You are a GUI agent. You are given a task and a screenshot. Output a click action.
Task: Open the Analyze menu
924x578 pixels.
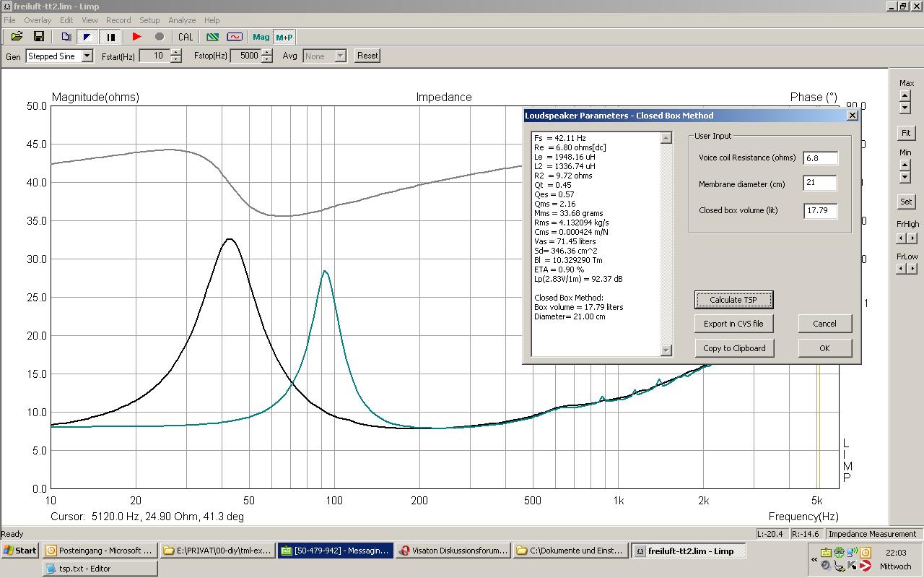[182, 20]
